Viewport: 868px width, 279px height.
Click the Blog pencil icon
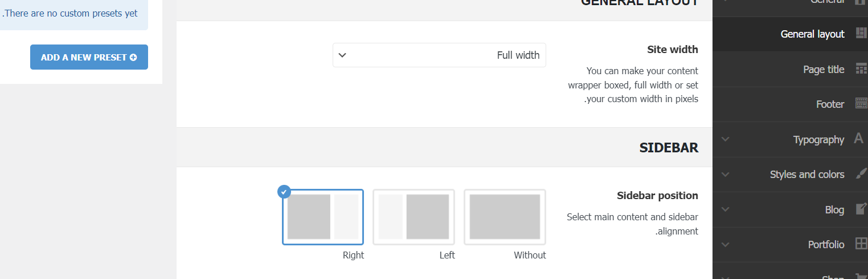point(861,209)
